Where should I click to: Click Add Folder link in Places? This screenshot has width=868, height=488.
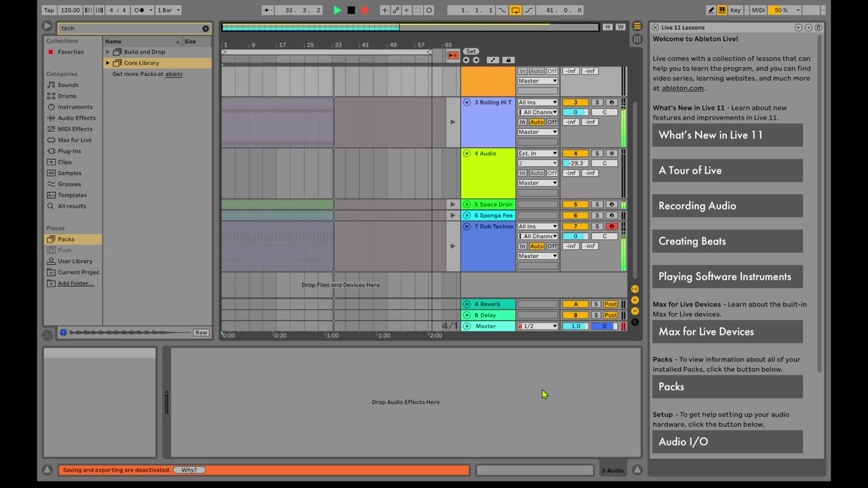coord(75,283)
